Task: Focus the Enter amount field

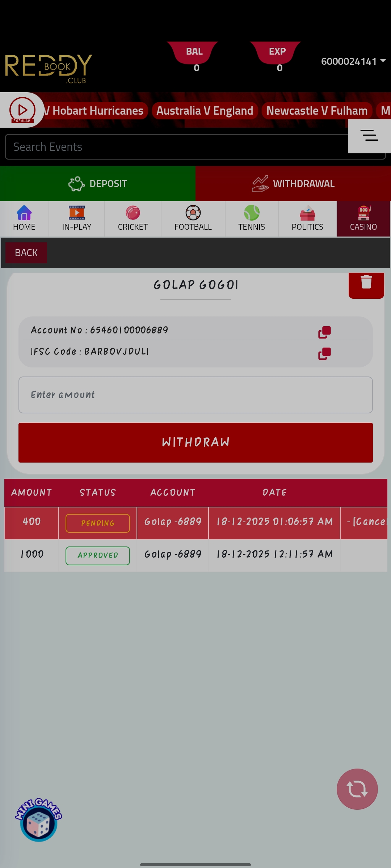Action: point(195,395)
